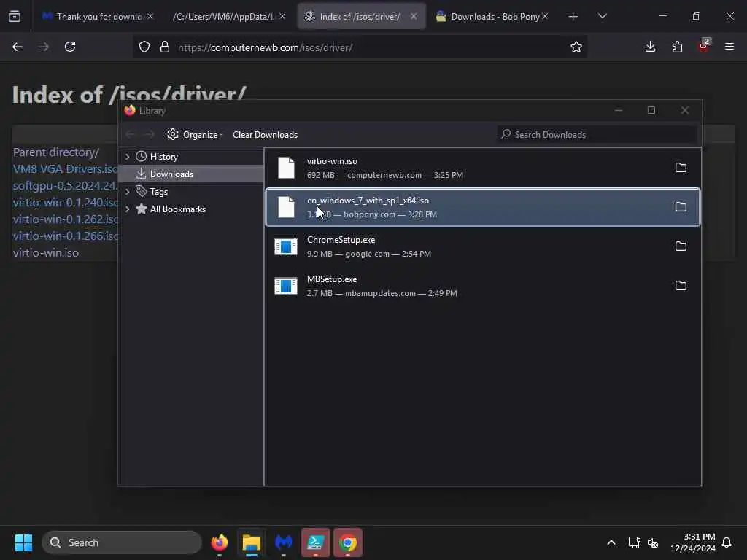Image resolution: width=747 pixels, height=560 pixels.
Task: Expand the All Bookmarks tree item
Action: [127, 209]
